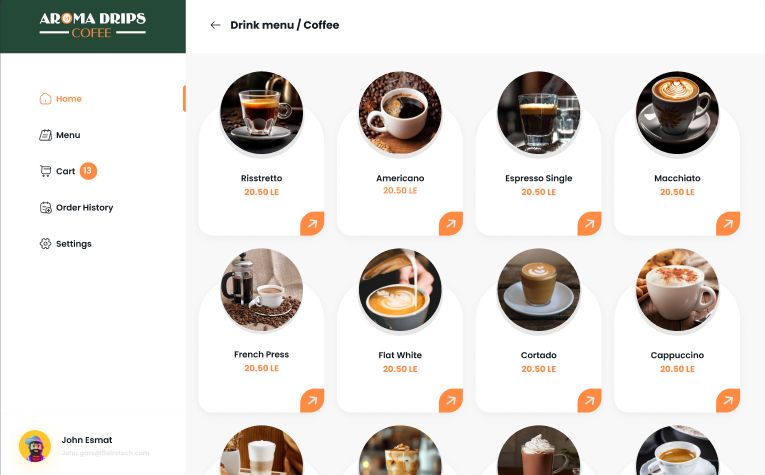Click the Drink menu breadcrumb text
765x475 pixels.
tap(262, 25)
